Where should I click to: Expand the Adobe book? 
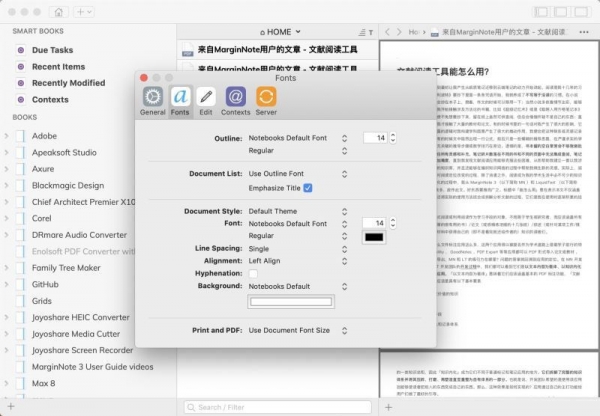click(x=7, y=136)
